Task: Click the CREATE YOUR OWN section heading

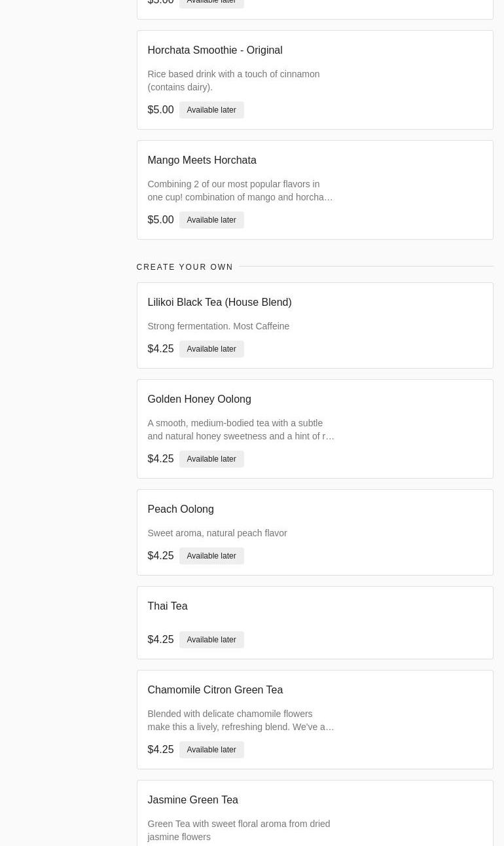Action: [x=185, y=267]
